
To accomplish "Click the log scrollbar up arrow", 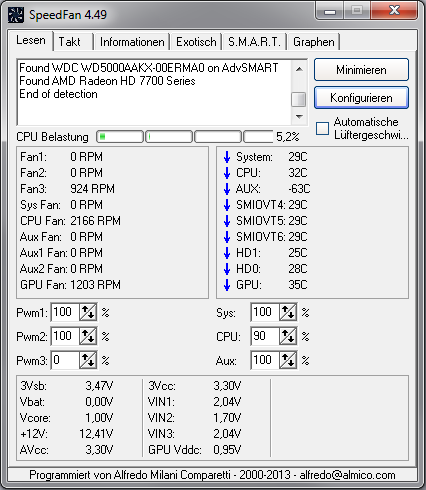I will (299, 69).
